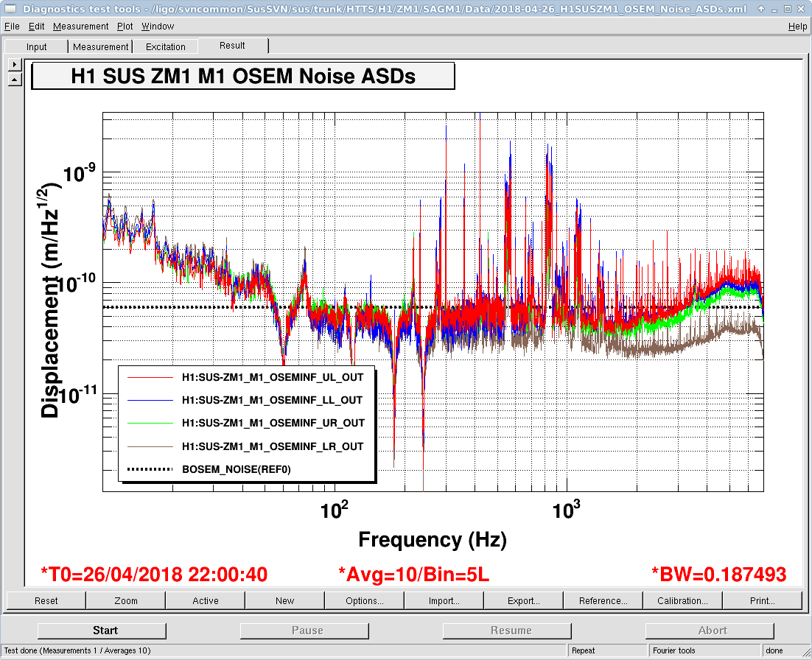
Task: Toggle the Active button
Action: [206, 601]
